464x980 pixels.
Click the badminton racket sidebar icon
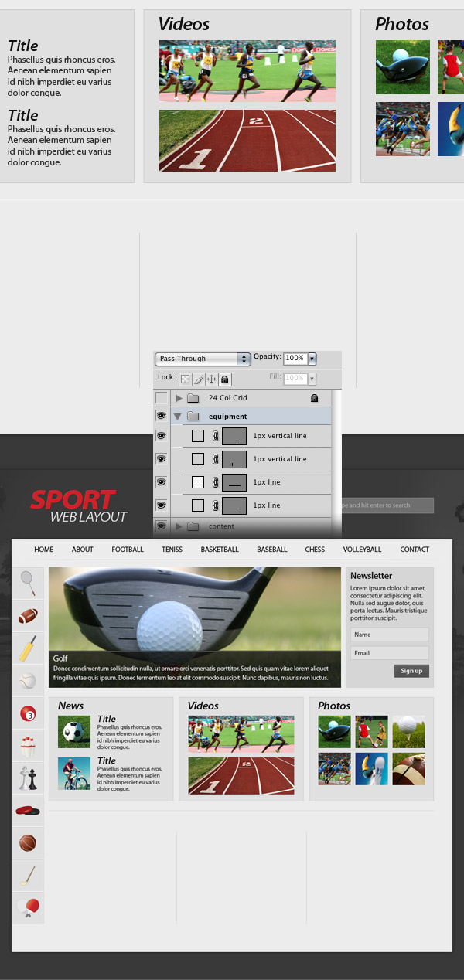(x=27, y=583)
